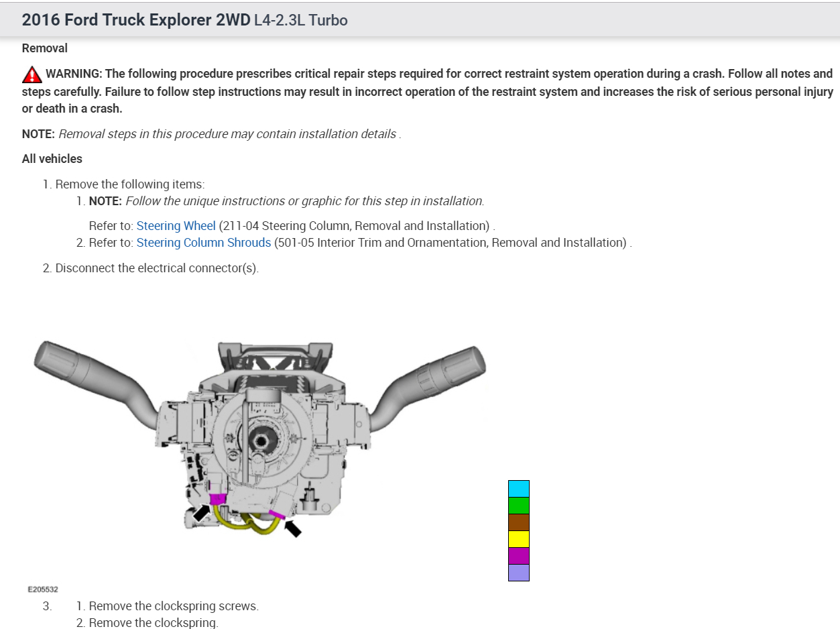Click the red warning triangle icon
840x629 pixels.
point(32,74)
